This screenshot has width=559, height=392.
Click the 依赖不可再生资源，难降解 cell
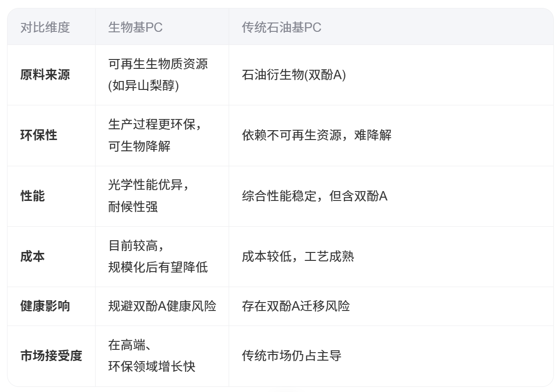316,135
